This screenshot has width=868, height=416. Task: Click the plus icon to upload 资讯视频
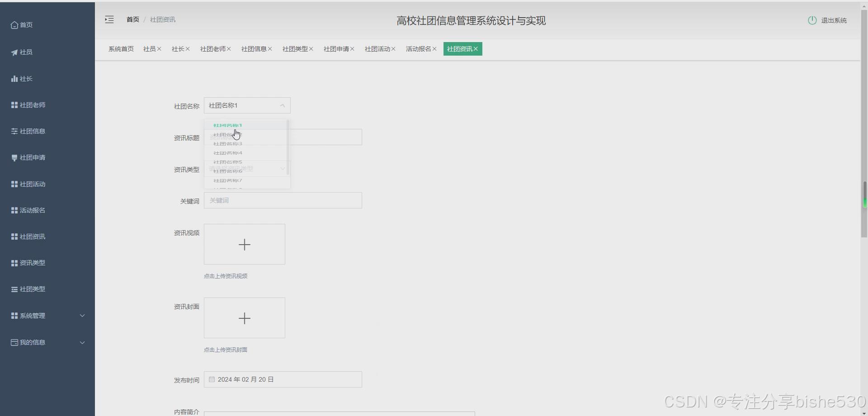(245, 245)
